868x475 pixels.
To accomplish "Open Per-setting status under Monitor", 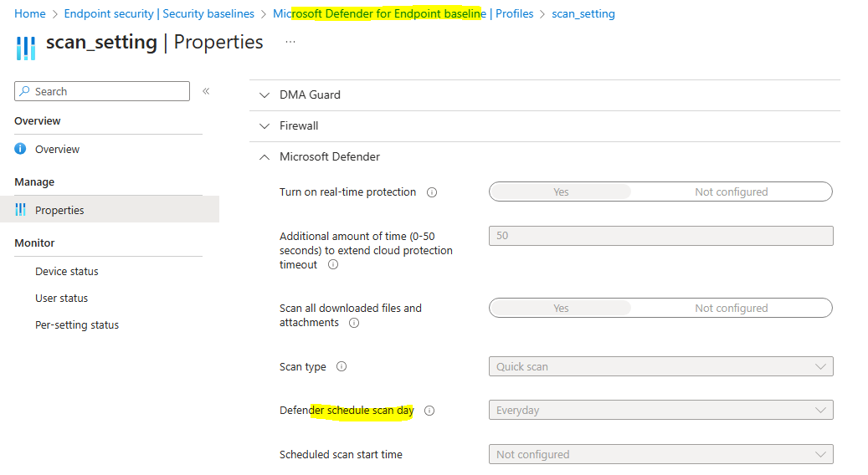I will point(77,325).
